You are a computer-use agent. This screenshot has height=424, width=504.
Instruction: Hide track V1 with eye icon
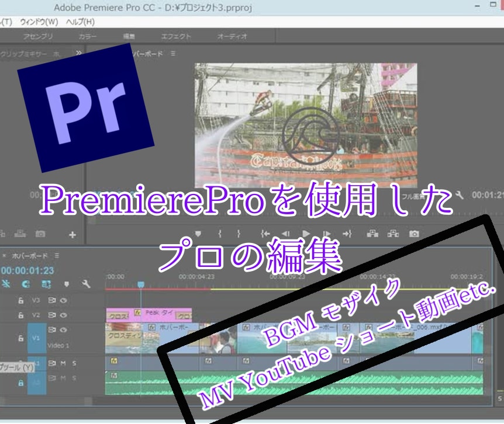click(x=64, y=329)
